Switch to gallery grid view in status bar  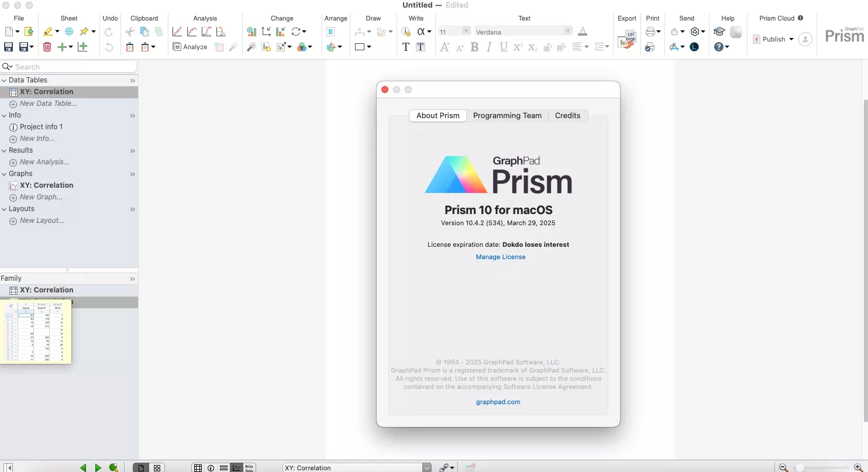click(x=157, y=467)
